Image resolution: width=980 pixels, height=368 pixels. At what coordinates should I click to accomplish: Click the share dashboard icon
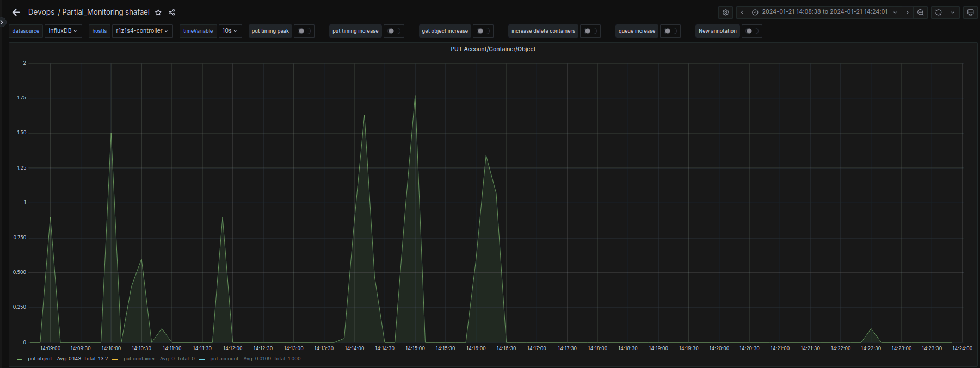(172, 13)
